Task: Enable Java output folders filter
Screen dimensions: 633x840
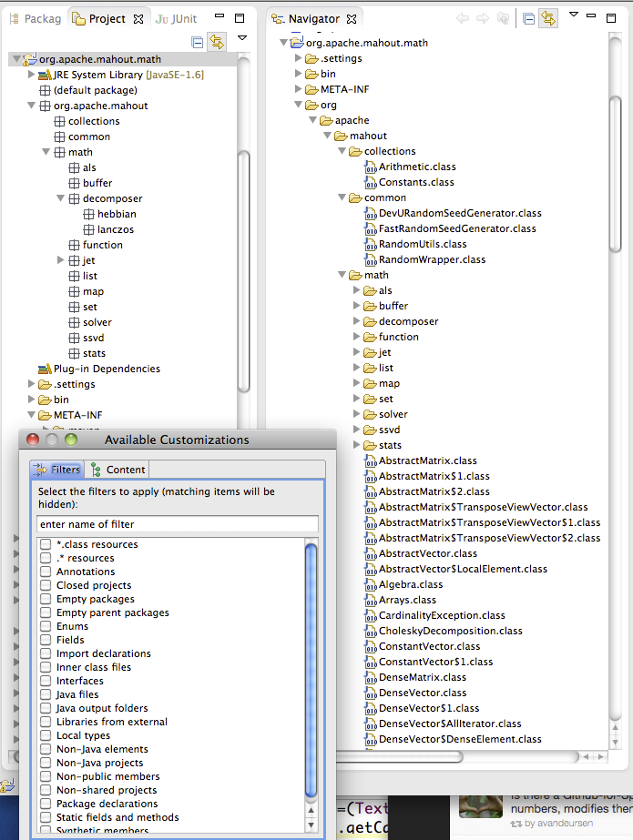Action: [46, 708]
